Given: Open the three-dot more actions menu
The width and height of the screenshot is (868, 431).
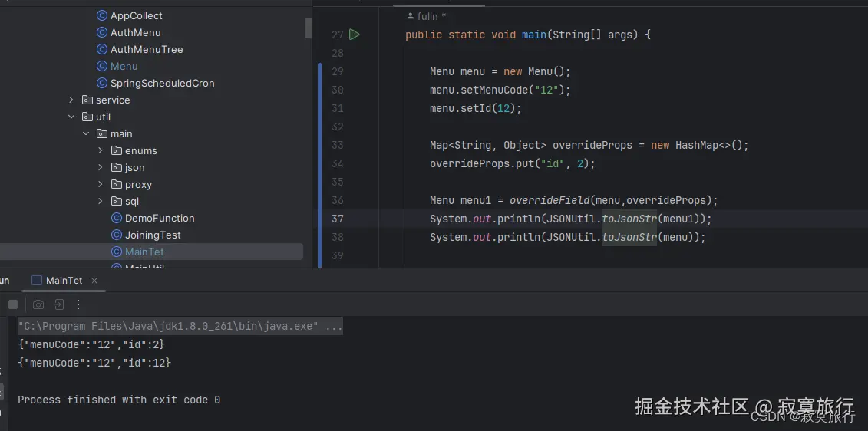Looking at the screenshot, I should click(78, 304).
